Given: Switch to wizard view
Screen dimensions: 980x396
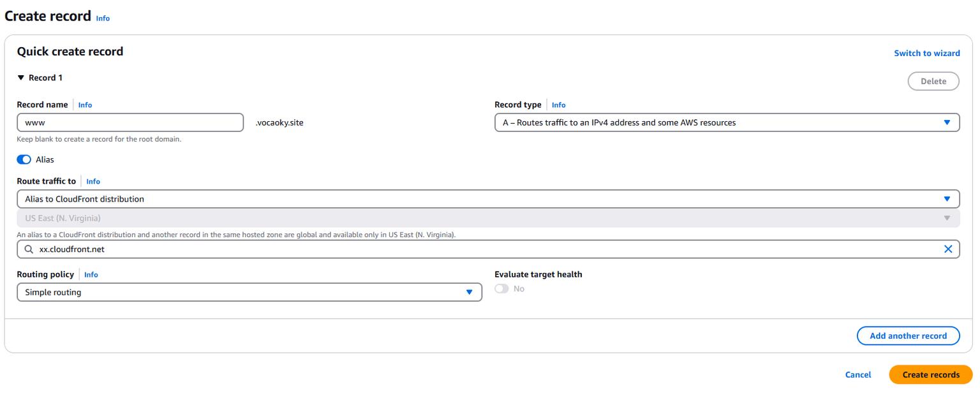Looking at the screenshot, I should (x=926, y=54).
